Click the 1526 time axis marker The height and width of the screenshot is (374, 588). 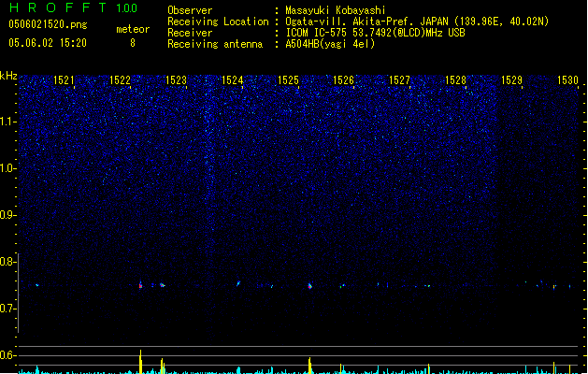coord(343,80)
